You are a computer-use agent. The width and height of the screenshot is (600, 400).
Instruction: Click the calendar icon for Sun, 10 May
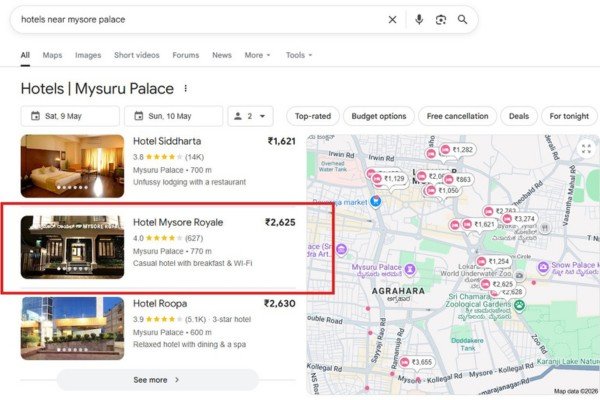tap(139, 116)
